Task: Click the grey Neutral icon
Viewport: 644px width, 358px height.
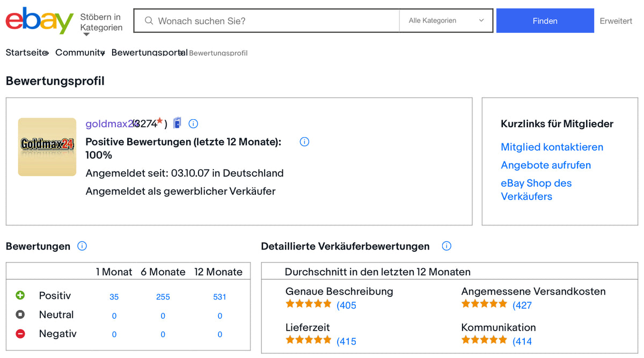Action: click(x=20, y=315)
